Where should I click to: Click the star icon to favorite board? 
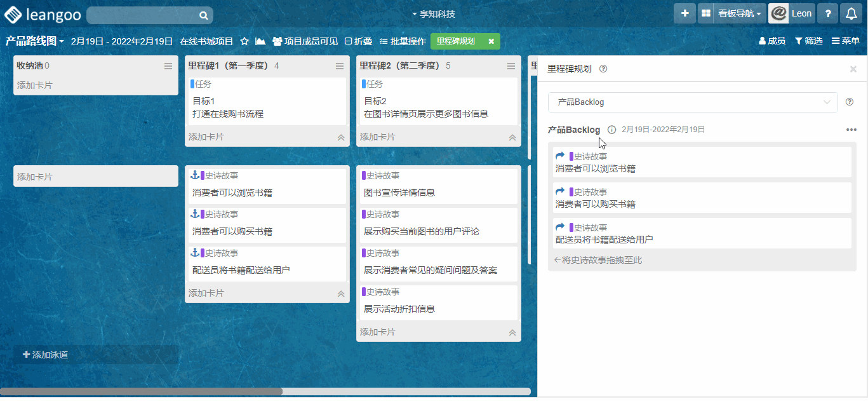click(x=244, y=41)
